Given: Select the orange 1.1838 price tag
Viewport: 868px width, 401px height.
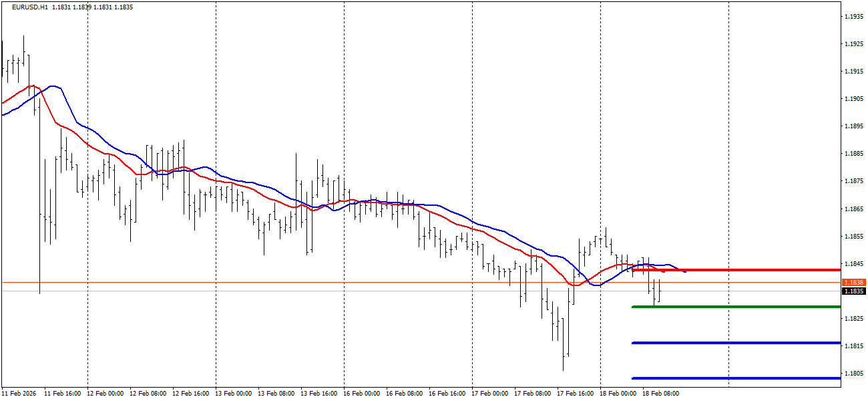Looking at the screenshot, I should click(854, 283).
